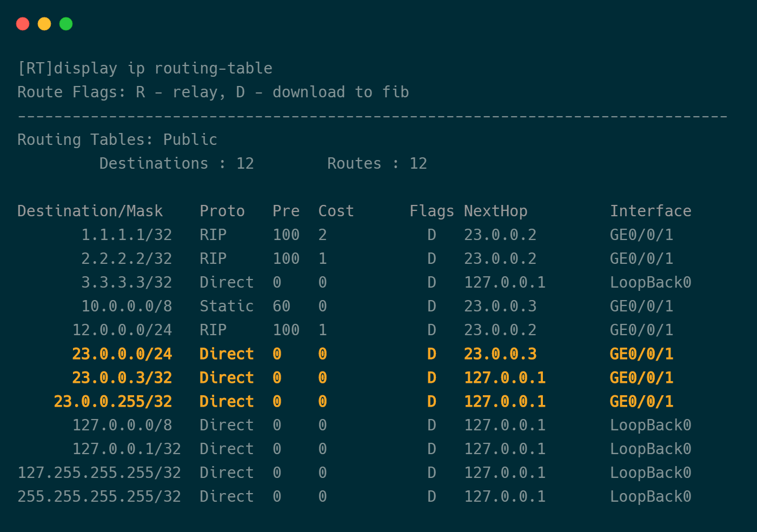This screenshot has width=757, height=532.
Task: Click the 10.0.0.0/8 destination entry
Action: pos(127,307)
